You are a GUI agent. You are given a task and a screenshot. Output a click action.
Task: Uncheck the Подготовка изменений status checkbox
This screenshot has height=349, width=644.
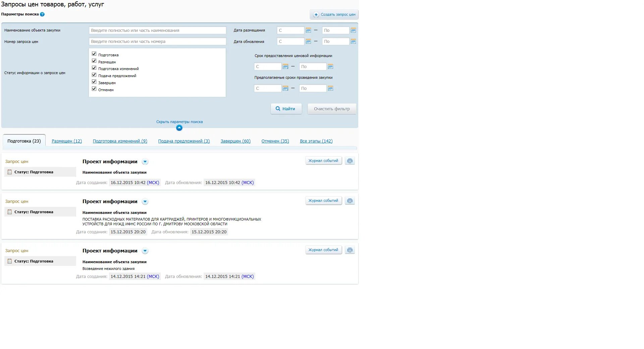pyautogui.click(x=94, y=68)
